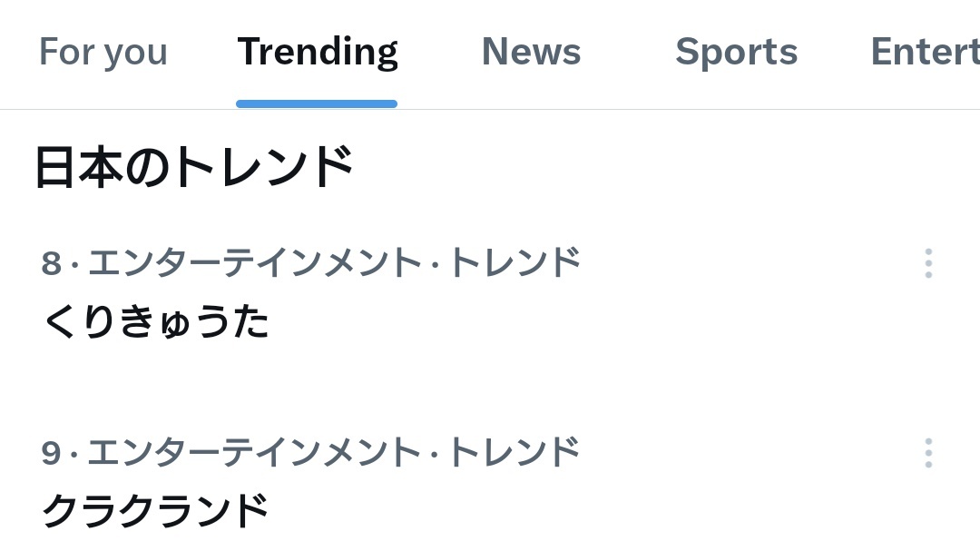
Task: Open the クラクランド trending topic
Action: (154, 511)
